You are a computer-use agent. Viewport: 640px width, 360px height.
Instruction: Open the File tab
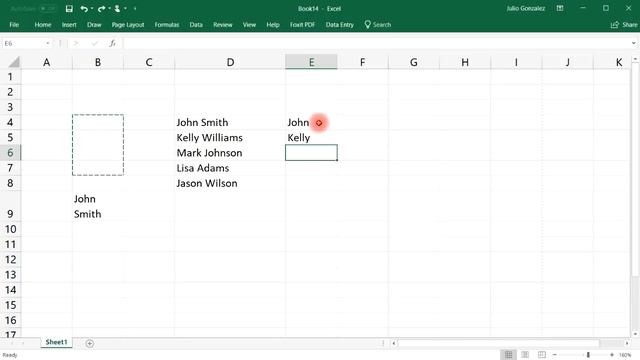pyautogui.click(x=14, y=24)
